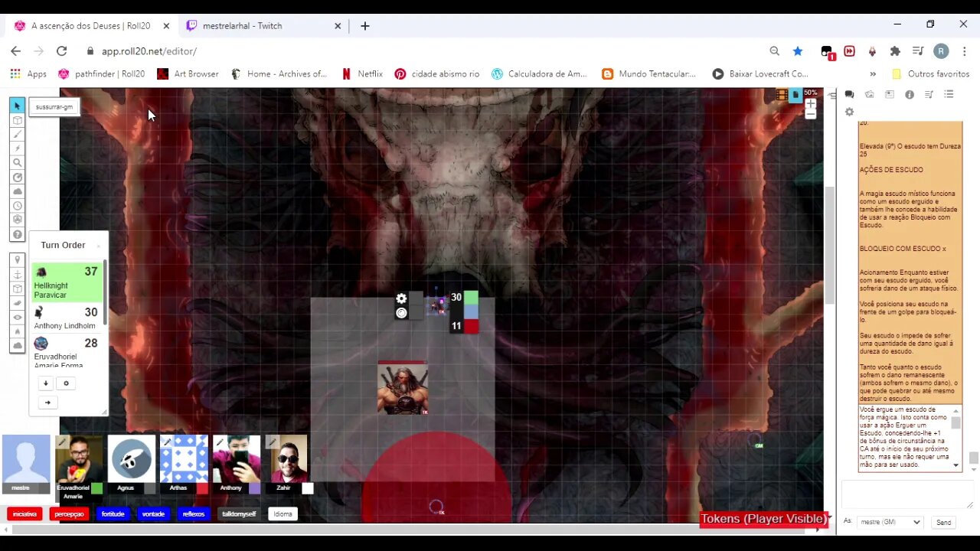Open My Settings gear tab
Image resolution: width=980 pixels, height=551 pixels.
tap(849, 112)
